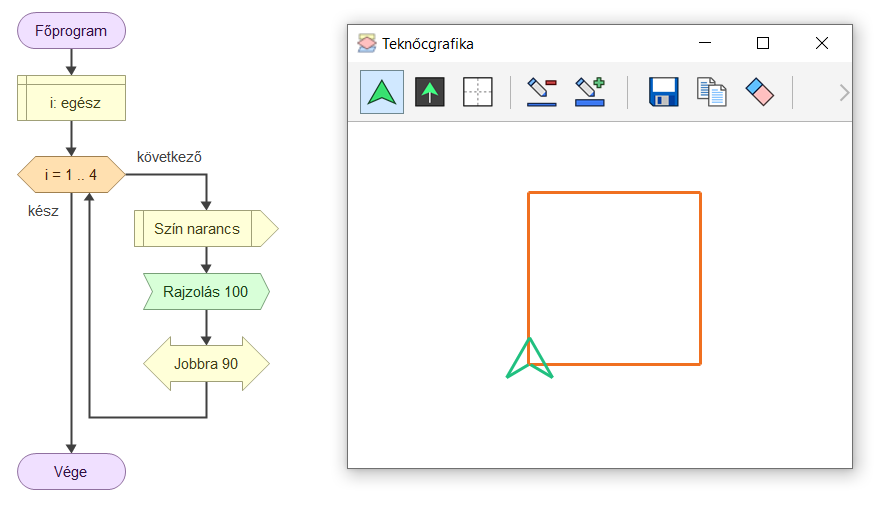Viewport: 883px width, 506px height.
Task: Toggle the dark background arrow button
Action: coord(429,93)
